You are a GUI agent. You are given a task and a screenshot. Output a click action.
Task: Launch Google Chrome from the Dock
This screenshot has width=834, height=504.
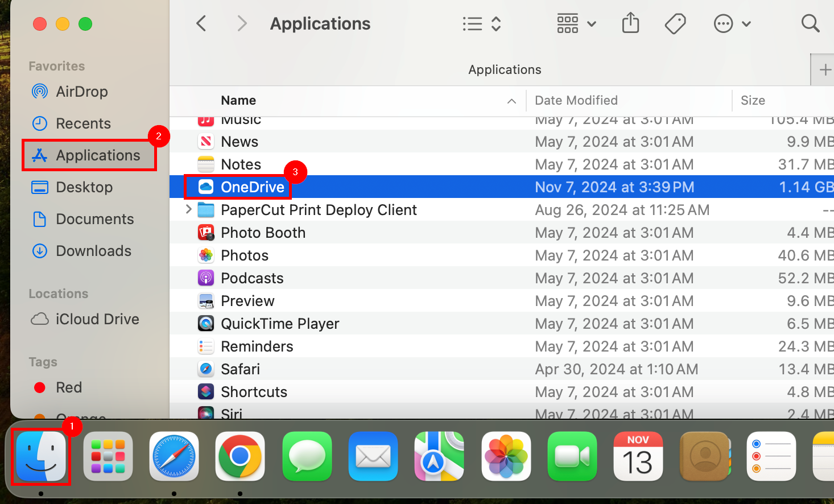point(240,456)
